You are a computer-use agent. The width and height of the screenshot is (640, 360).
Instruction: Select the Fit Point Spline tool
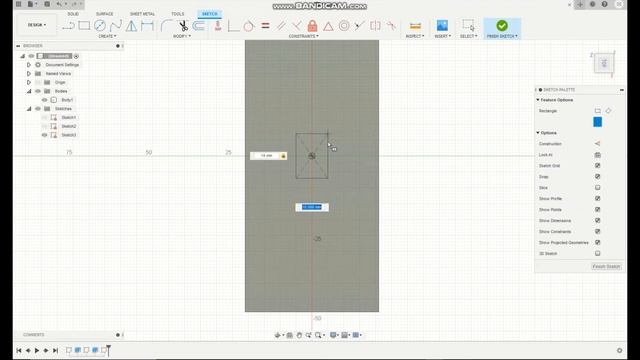(116, 26)
